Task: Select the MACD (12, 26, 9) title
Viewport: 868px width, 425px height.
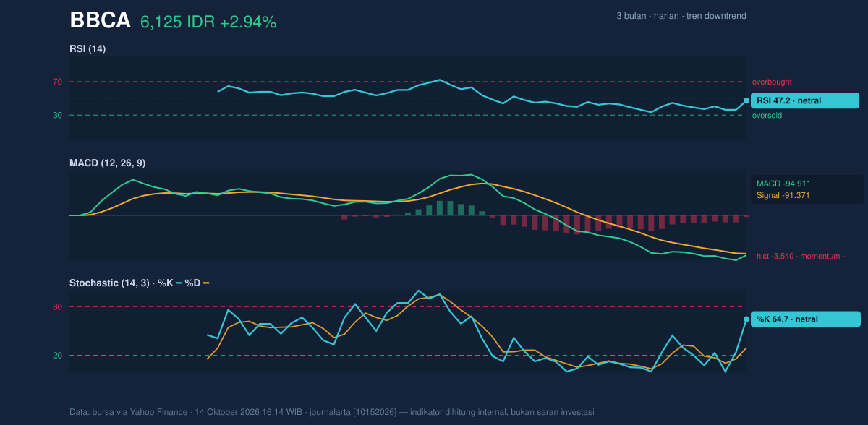Action: pos(107,163)
